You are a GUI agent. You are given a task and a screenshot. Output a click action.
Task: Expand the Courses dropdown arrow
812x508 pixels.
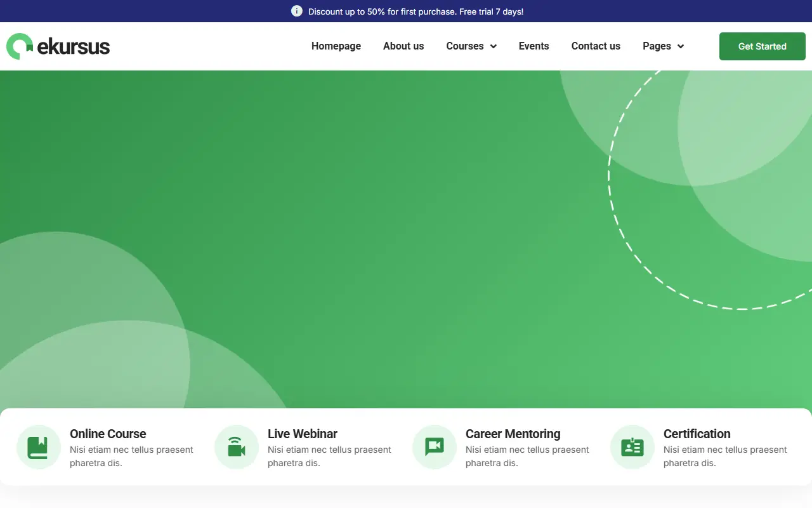tap(494, 46)
